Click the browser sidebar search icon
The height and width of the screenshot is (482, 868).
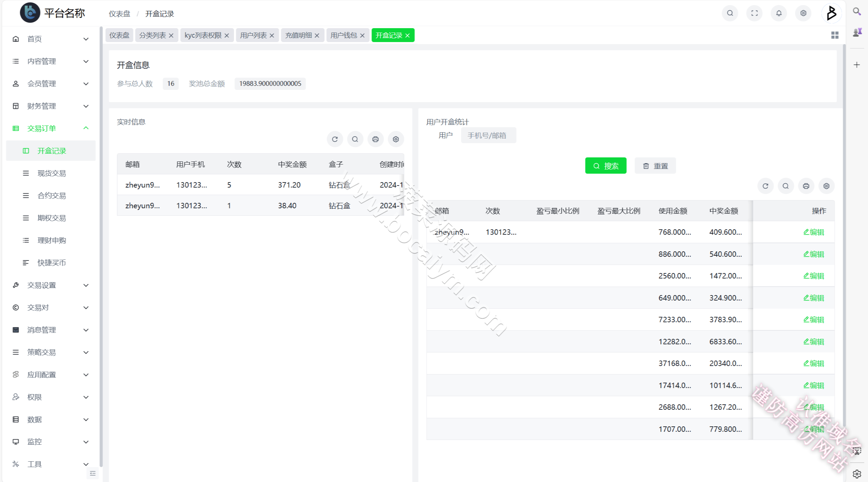[x=857, y=12]
